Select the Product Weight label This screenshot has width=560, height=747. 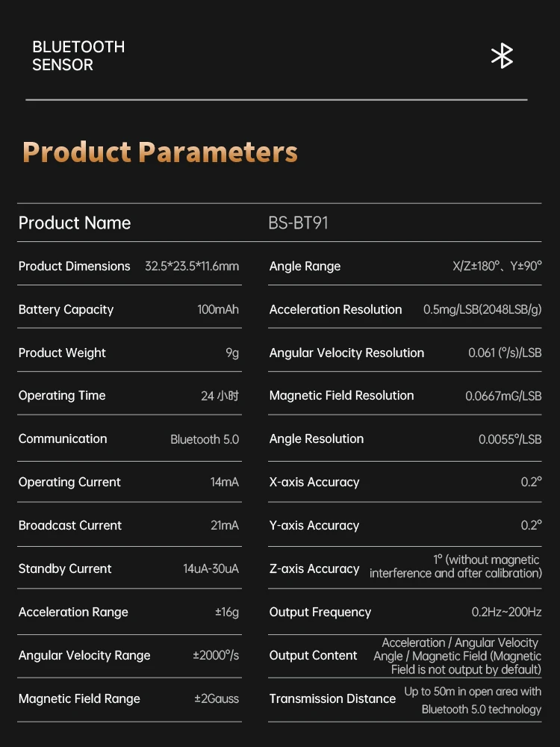tap(62, 353)
